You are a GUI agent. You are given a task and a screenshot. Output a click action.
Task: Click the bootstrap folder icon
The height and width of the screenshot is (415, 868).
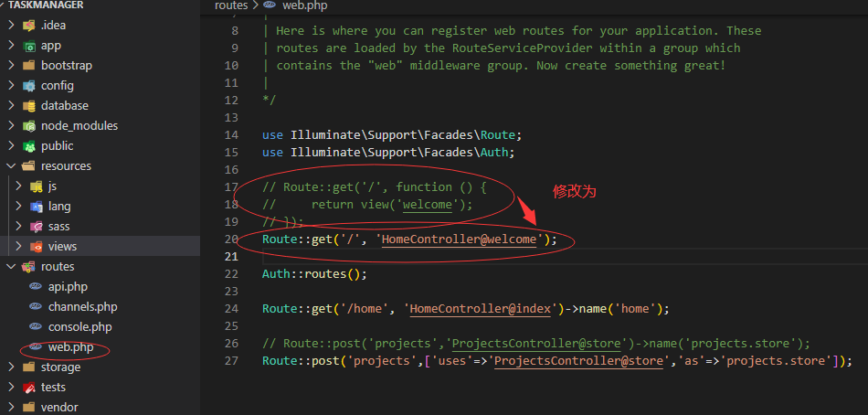tap(29, 66)
